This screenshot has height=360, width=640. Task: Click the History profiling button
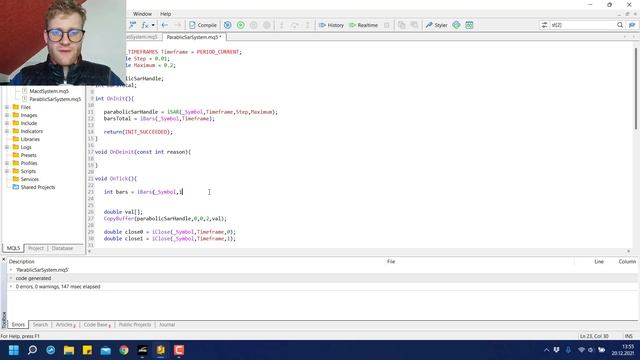[x=331, y=25]
